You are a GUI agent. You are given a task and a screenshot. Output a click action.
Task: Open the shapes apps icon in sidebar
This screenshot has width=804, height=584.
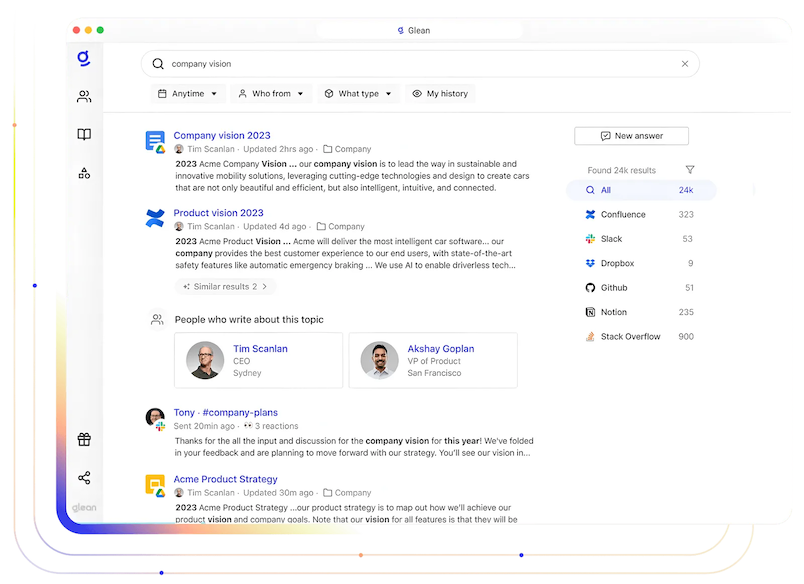(84, 173)
